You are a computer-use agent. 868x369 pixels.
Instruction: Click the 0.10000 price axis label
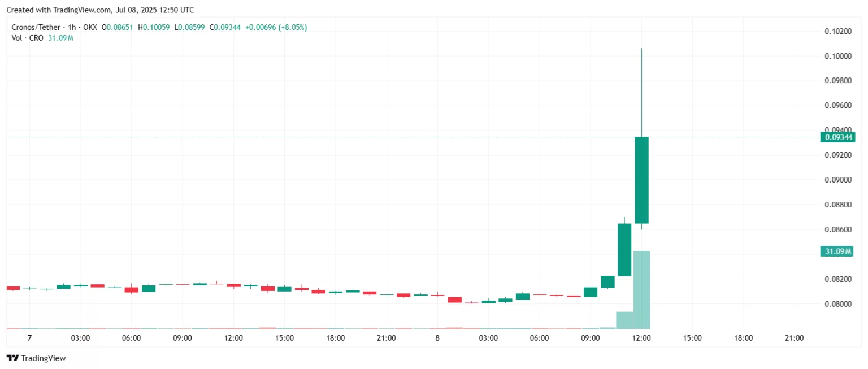(x=837, y=56)
